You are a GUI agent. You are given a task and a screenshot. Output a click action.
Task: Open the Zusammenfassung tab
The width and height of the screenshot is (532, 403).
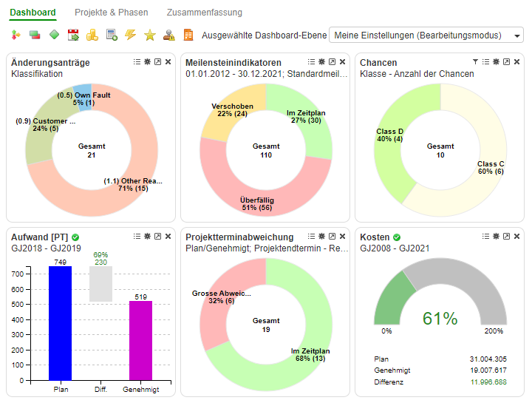204,13
